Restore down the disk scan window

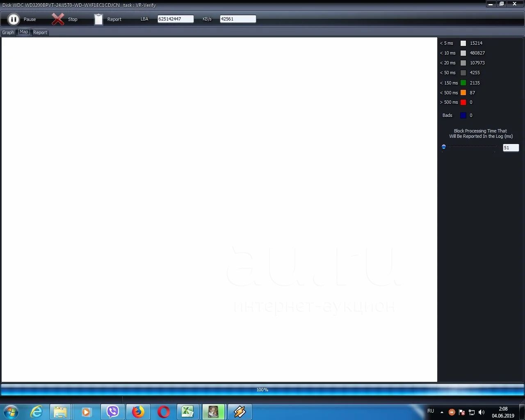(x=502, y=4)
